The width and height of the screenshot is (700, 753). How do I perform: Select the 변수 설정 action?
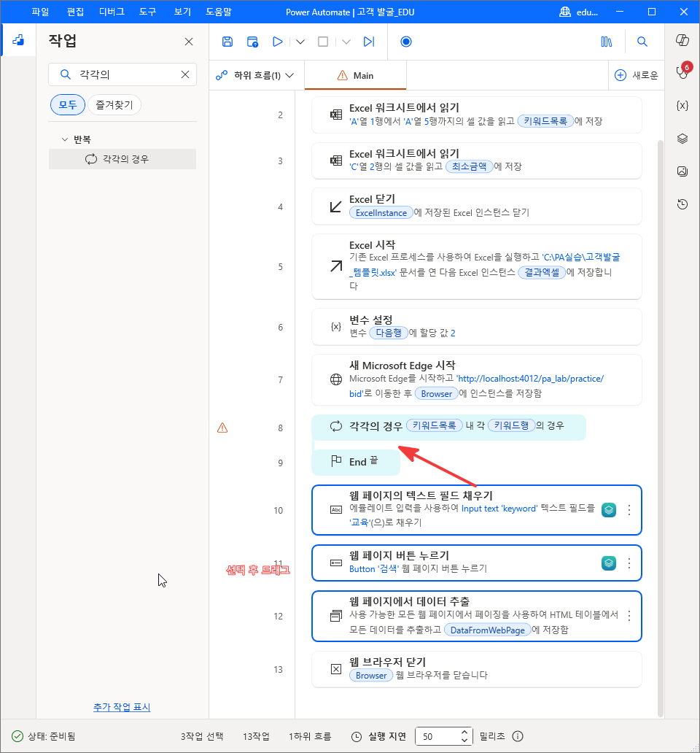[476, 327]
